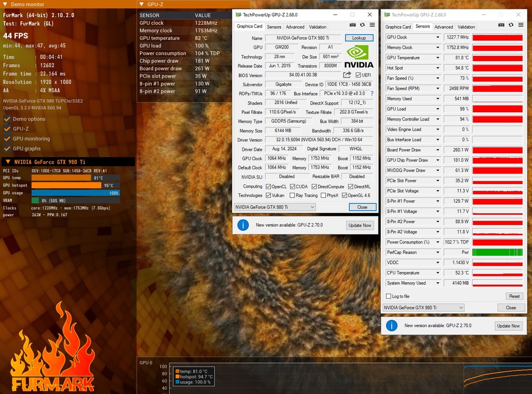Click the BIOS share/export icon
This screenshot has height=394, width=532.
[x=347, y=75]
